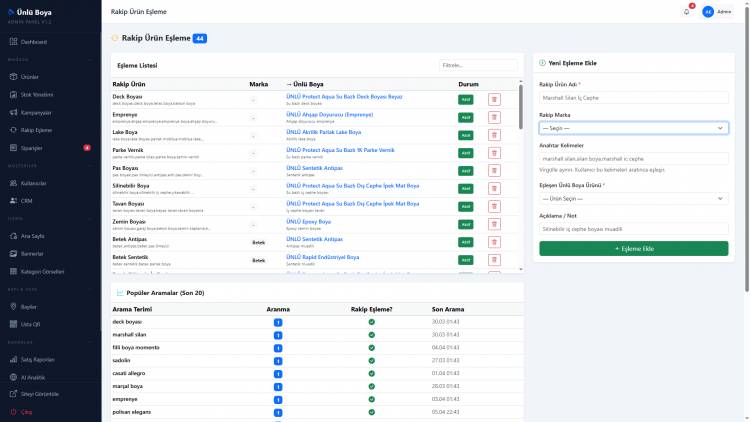Viewport: 750px width, 422px height.
Task: Open the notifications bell icon
Action: pos(686,12)
